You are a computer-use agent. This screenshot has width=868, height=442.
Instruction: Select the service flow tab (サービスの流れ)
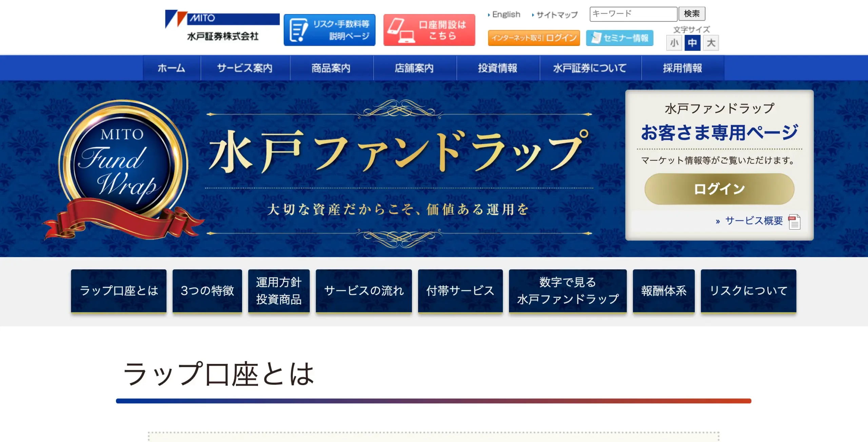tap(364, 291)
